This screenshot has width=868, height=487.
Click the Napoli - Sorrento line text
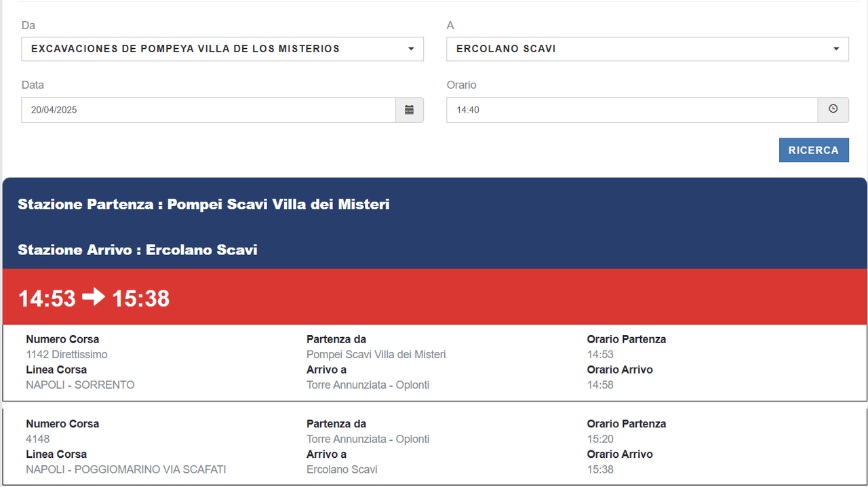[x=80, y=385]
